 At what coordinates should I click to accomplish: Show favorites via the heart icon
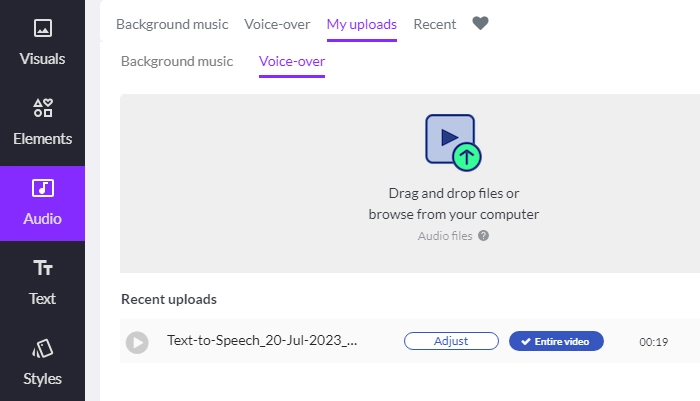pyautogui.click(x=480, y=23)
